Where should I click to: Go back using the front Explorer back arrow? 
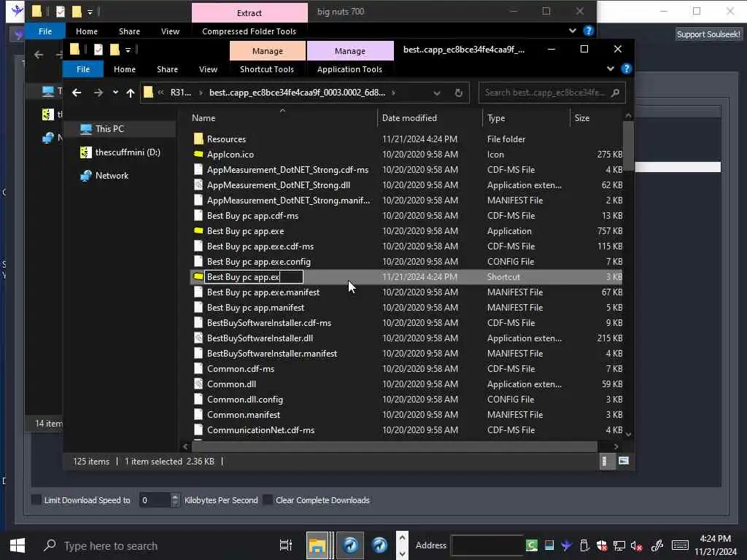[77, 93]
